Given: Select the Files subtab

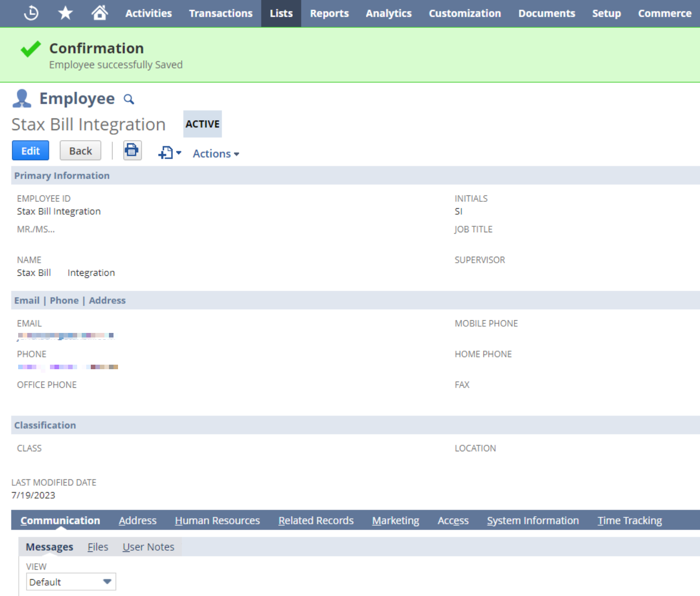Looking at the screenshot, I should pos(98,547).
